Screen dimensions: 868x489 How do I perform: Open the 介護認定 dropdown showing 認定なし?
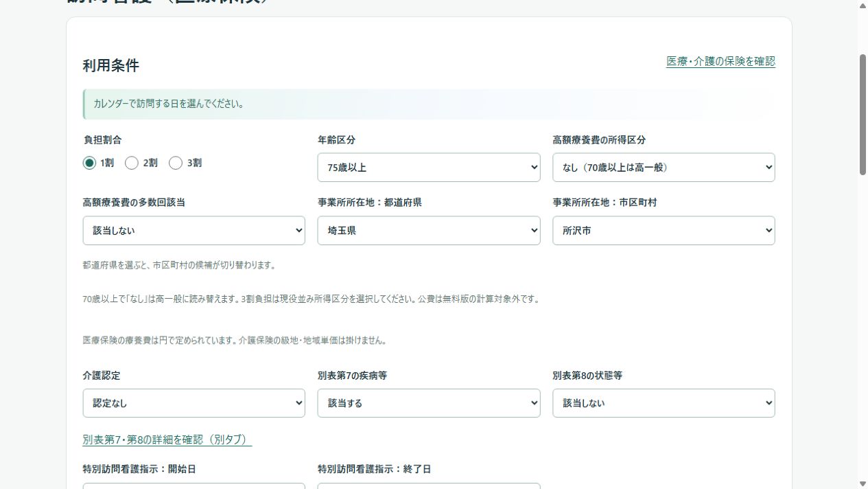click(x=194, y=403)
